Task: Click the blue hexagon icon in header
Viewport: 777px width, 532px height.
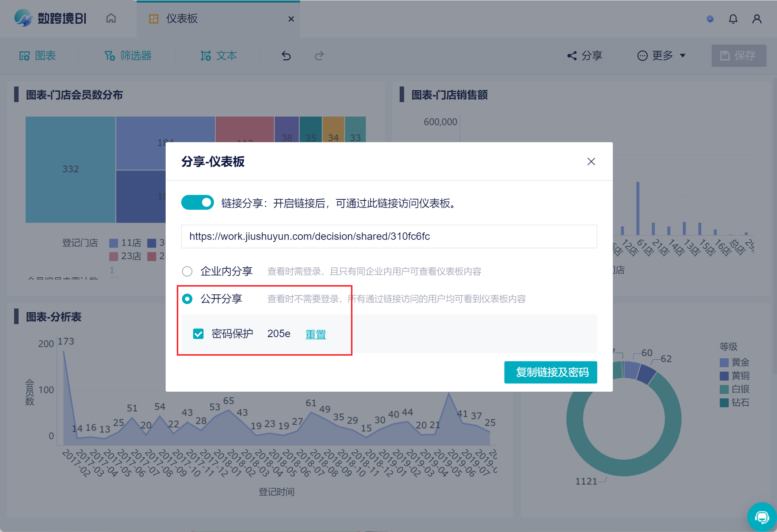Action: 710,19
